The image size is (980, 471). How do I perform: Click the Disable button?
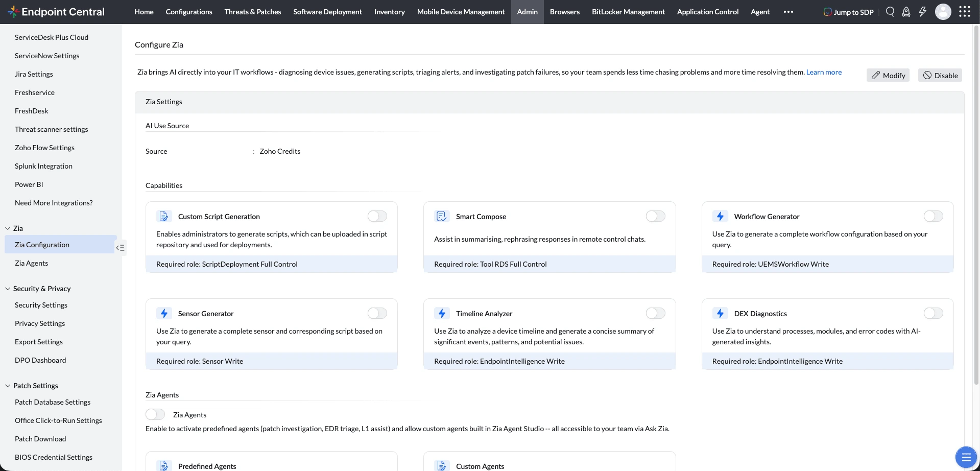coord(940,75)
